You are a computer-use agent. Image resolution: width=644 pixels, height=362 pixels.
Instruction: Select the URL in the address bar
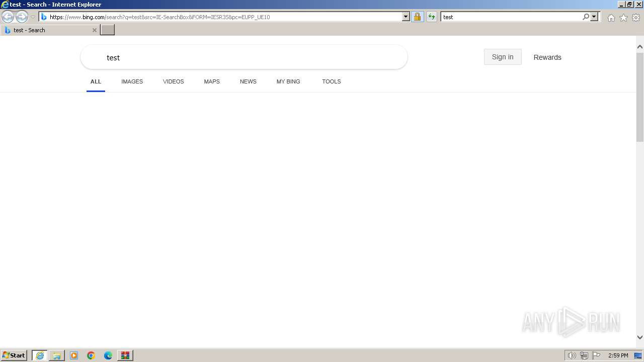[159, 17]
